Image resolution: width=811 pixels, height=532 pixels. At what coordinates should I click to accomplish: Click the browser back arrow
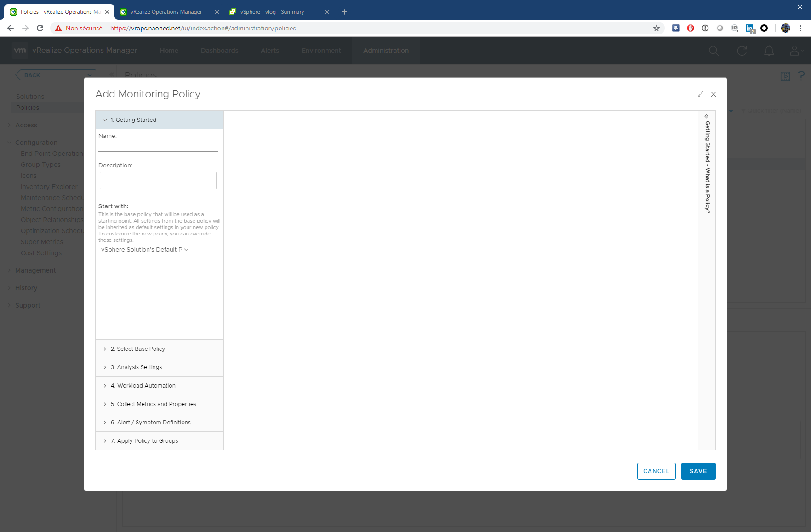tap(11, 28)
